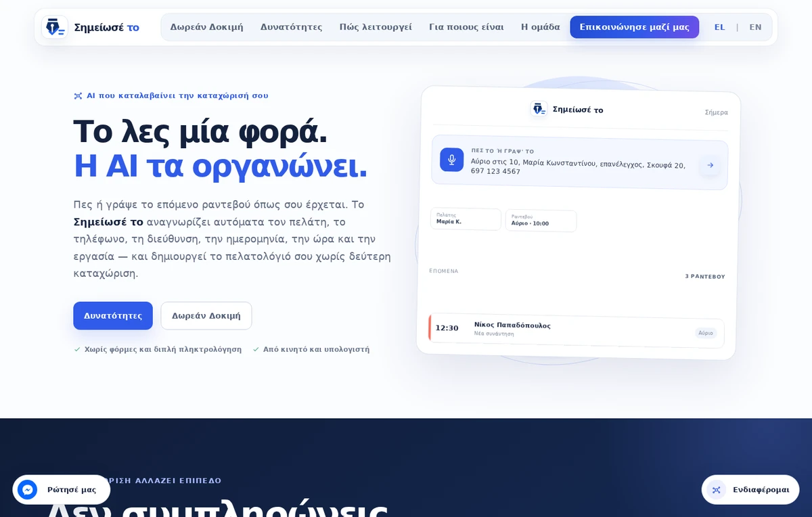
Task: Click the blue Δυνατότητες hero button
Action: 113,315
